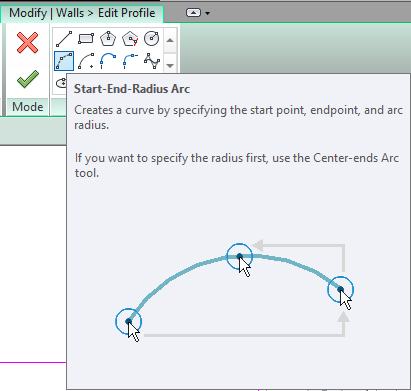Click the 'Start-End-Radius Arc' tooltip title
The height and width of the screenshot is (391, 411).
(132, 89)
